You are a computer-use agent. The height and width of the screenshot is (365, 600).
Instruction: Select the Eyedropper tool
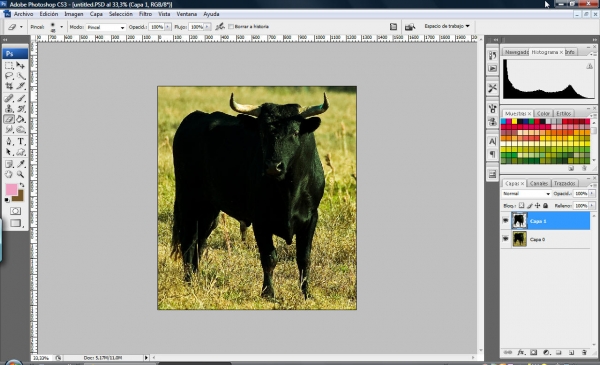coord(21,164)
